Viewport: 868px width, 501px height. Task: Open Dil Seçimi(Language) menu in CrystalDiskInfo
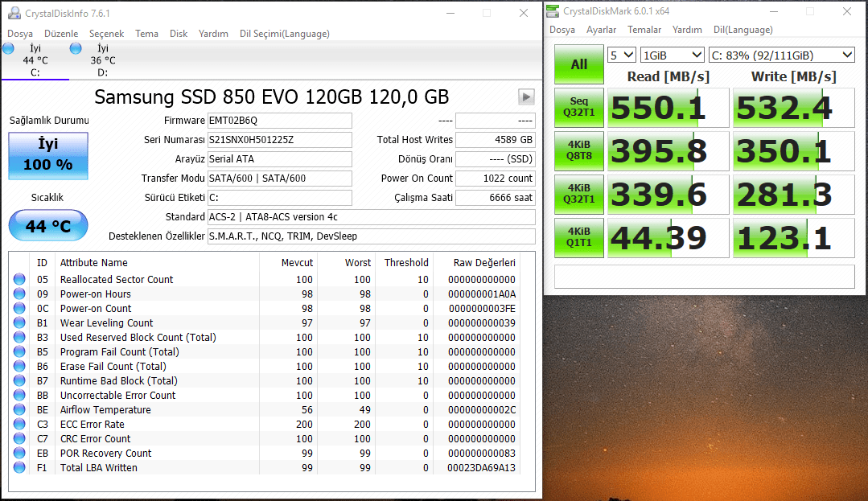click(285, 34)
